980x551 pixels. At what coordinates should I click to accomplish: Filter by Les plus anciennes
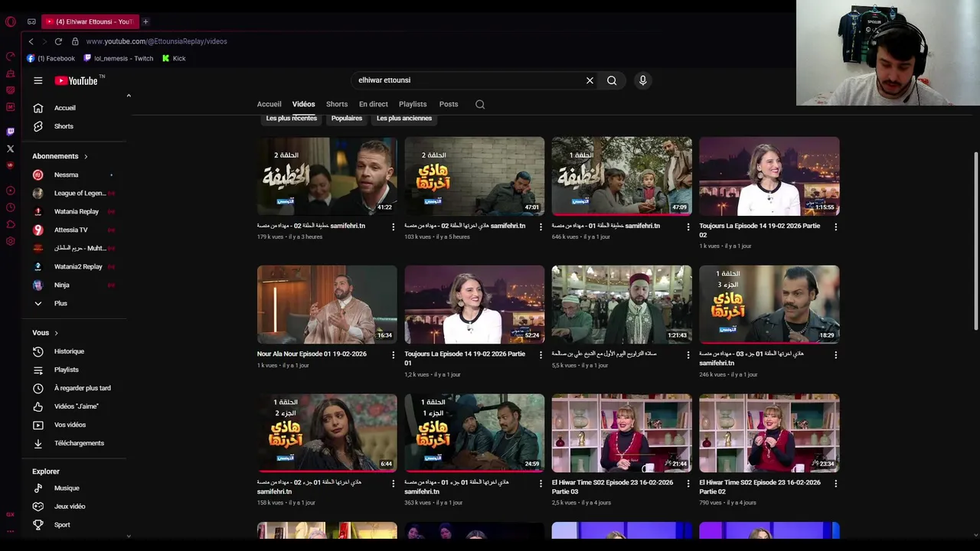(x=404, y=119)
